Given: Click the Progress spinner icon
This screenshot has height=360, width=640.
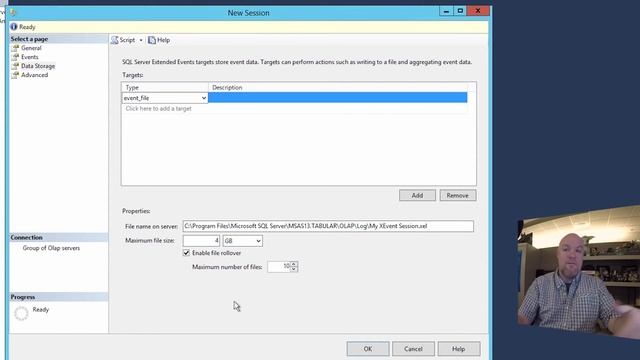Looking at the screenshot, I should 21,313.
